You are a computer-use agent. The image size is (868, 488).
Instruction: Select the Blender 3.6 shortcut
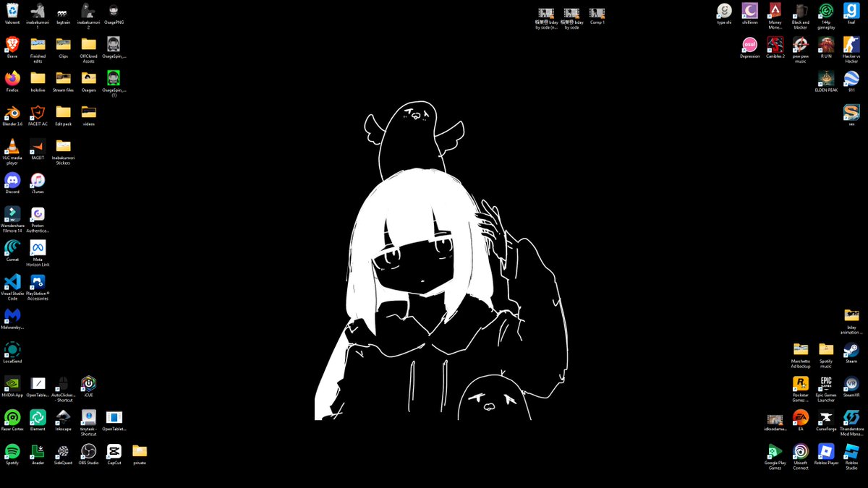coord(12,112)
